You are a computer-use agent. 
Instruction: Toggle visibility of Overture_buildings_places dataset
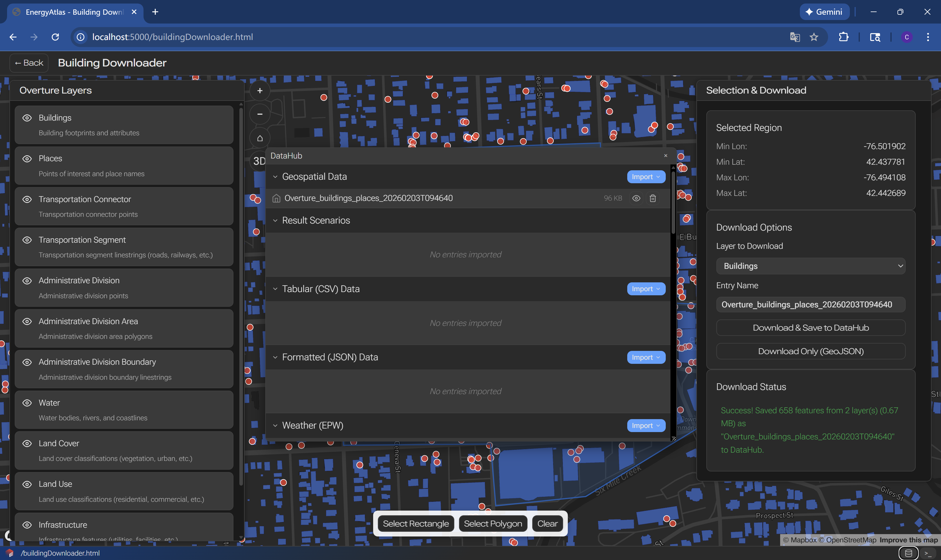(x=636, y=198)
